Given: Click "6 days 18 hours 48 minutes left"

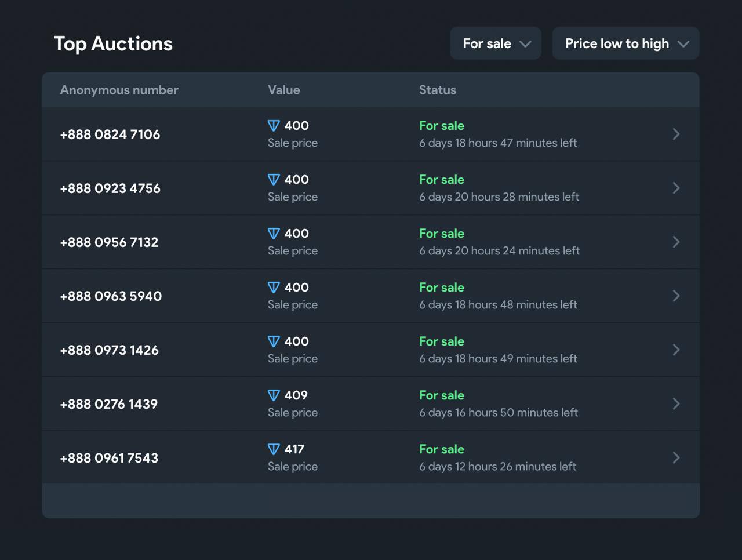Looking at the screenshot, I should 498,305.
